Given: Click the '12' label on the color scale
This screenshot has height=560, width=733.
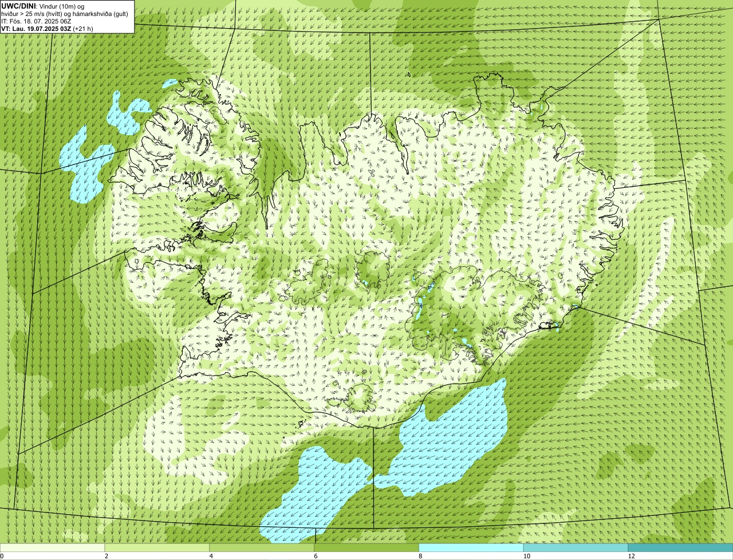Looking at the screenshot, I should click(631, 556).
